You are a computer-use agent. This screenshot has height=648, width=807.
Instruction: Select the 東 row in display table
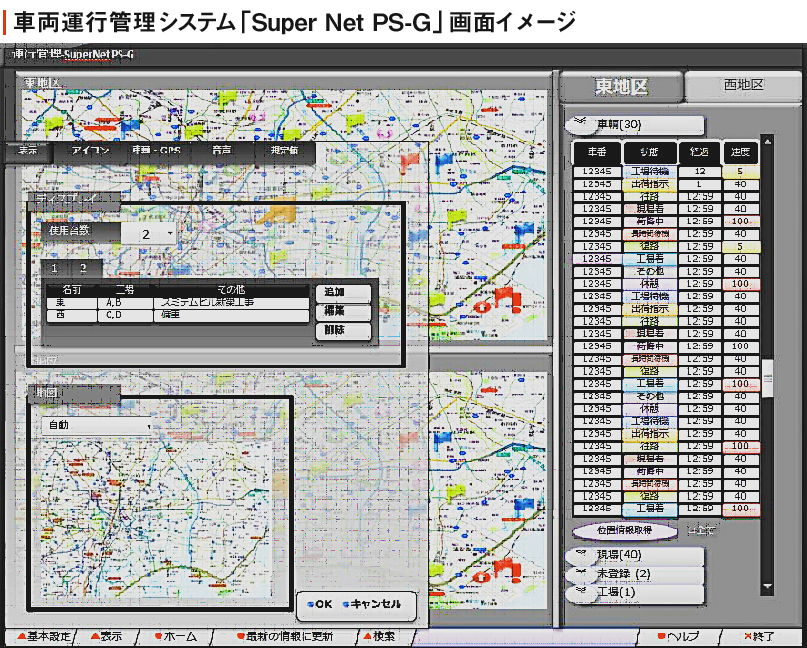pyautogui.click(x=178, y=303)
